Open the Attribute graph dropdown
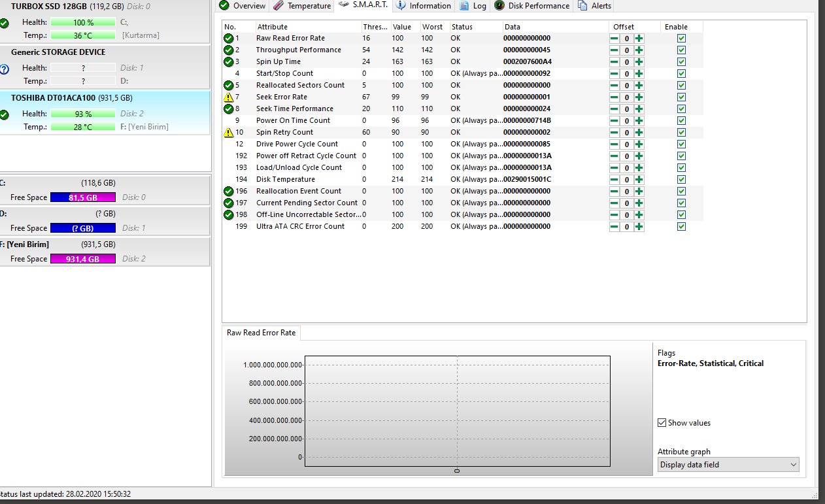 [728, 465]
